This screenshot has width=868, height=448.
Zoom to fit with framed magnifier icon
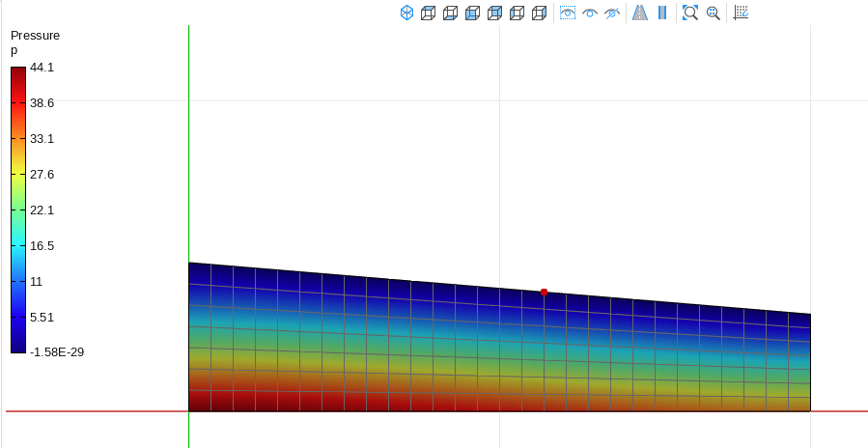690,13
